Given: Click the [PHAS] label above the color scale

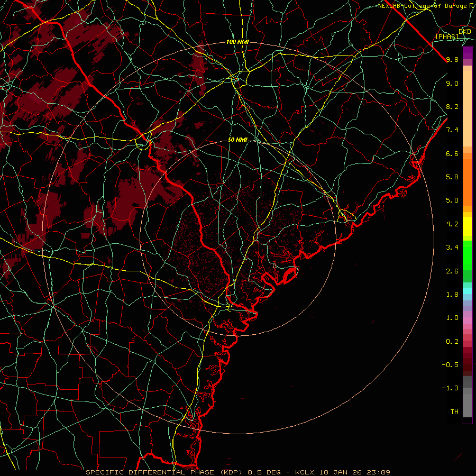Looking at the screenshot, I should [x=447, y=36].
